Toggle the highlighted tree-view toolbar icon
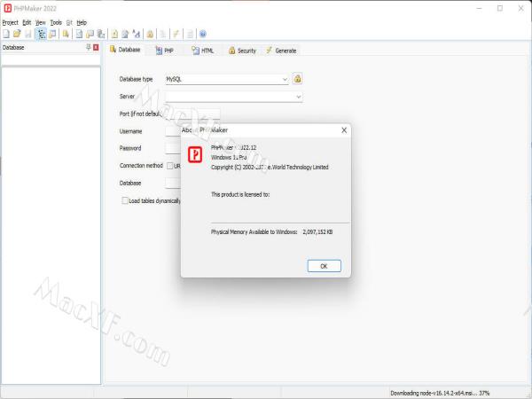 (x=41, y=34)
